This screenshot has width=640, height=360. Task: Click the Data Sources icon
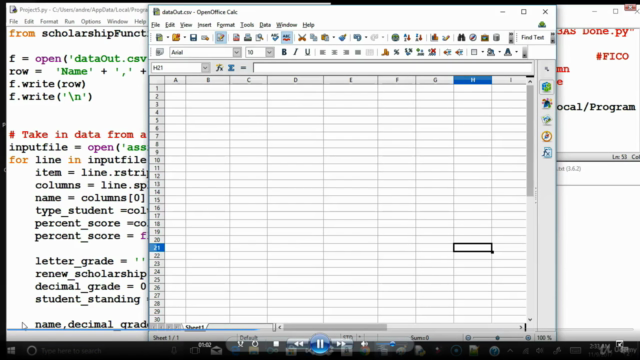tap(496, 38)
